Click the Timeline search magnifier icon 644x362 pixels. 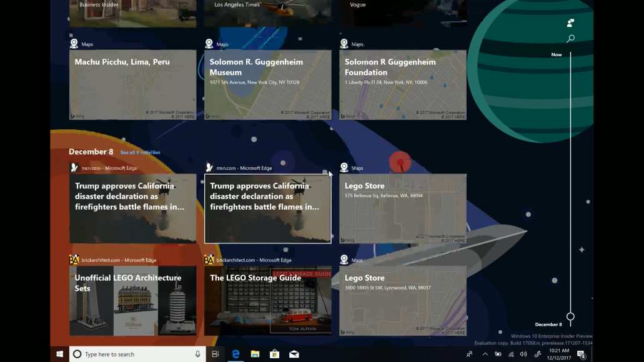pyautogui.click(x=570, y=39)
